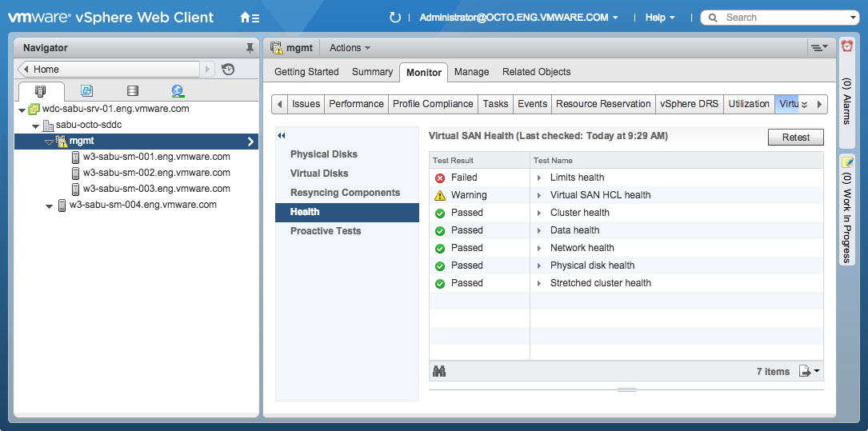Expand the w3-sabu-sm-004 host node

coord(49,206)
